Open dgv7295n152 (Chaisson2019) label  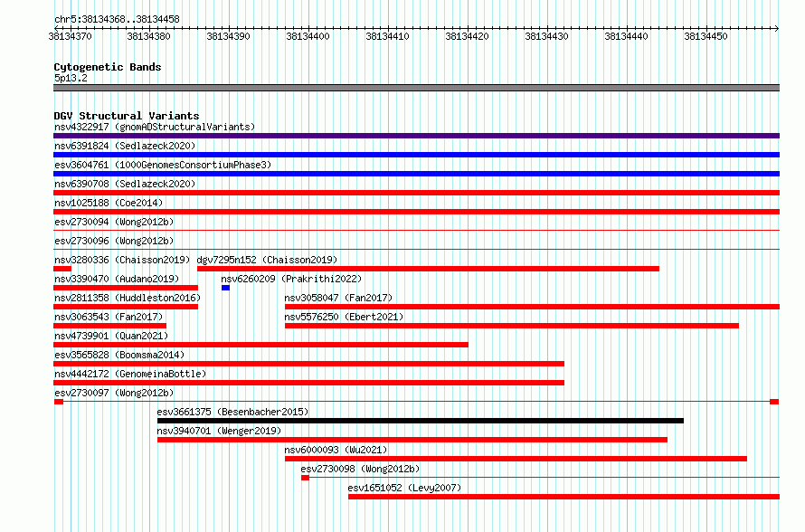(x=267, y=260)
